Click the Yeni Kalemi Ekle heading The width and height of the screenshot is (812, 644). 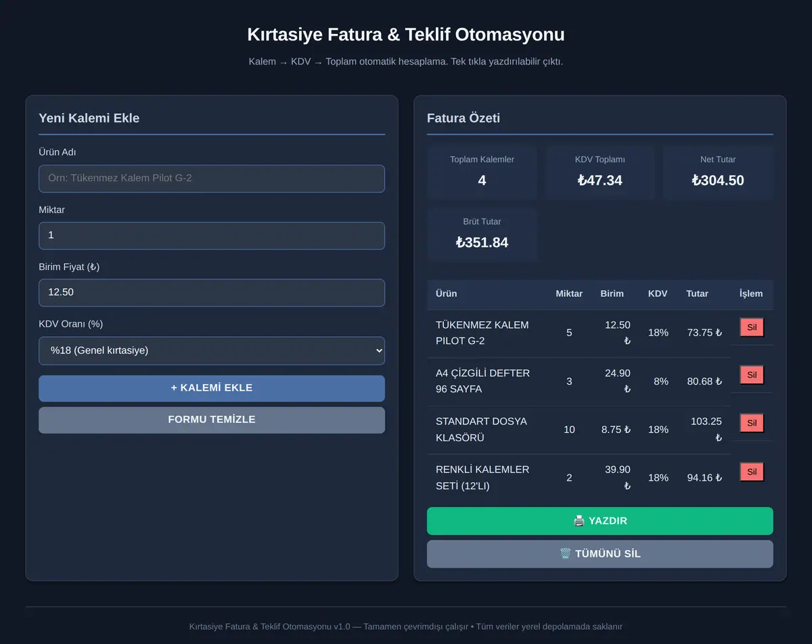click(89, 118)
